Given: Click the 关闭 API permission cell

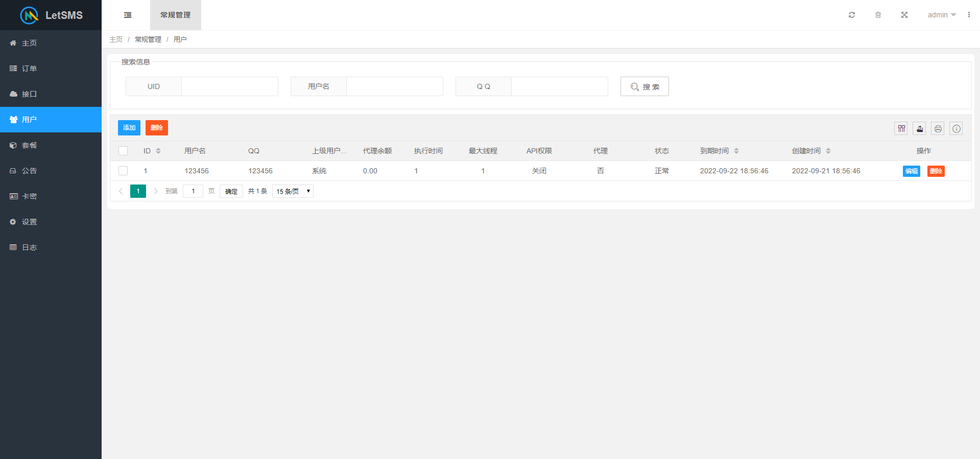Looking at the screenshot, I should pos(539,171).
